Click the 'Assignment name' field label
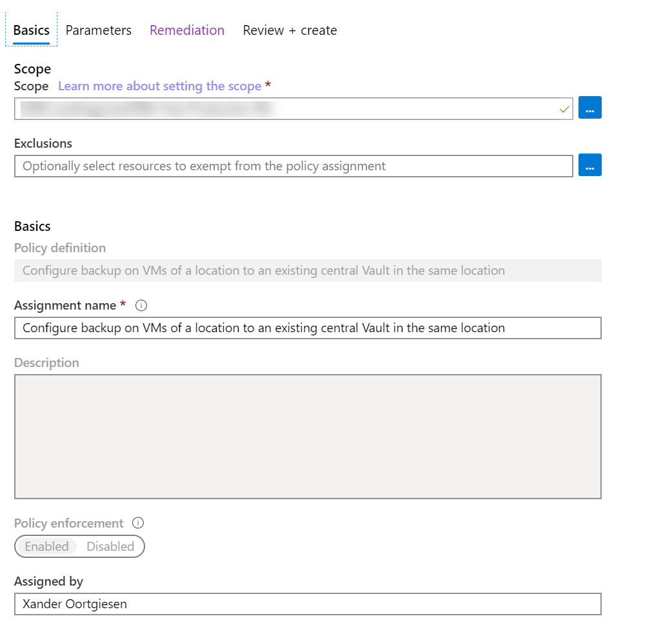 point(64,305)
